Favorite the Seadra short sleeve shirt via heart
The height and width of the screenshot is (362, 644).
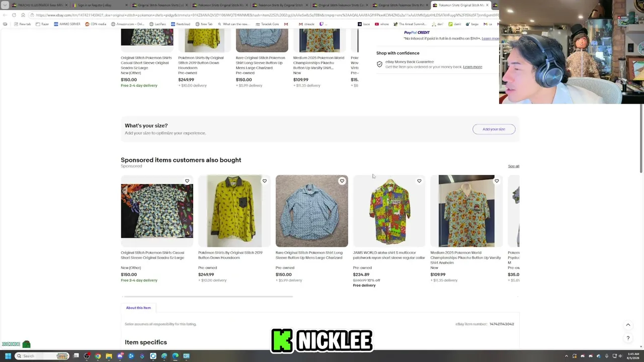pos(187,181)
